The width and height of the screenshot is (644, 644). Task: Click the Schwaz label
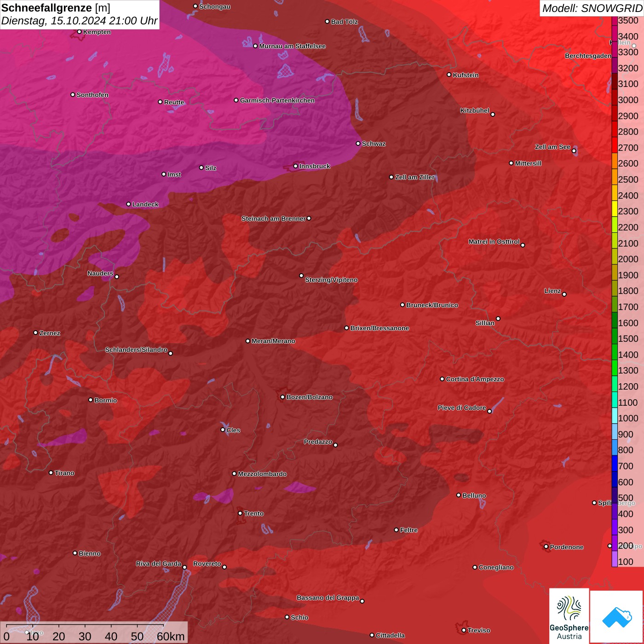click(x=374, y=144)
